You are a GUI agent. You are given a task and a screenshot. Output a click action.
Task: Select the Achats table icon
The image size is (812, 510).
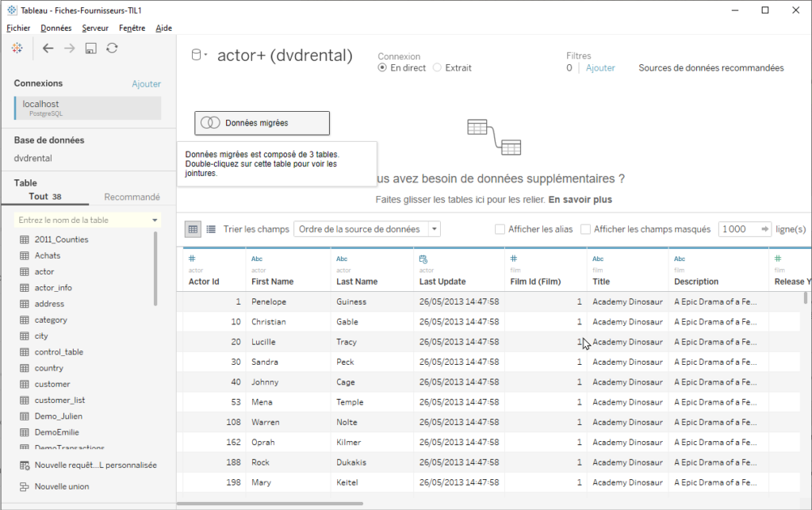pyautogui.click(x=25, y=255)
